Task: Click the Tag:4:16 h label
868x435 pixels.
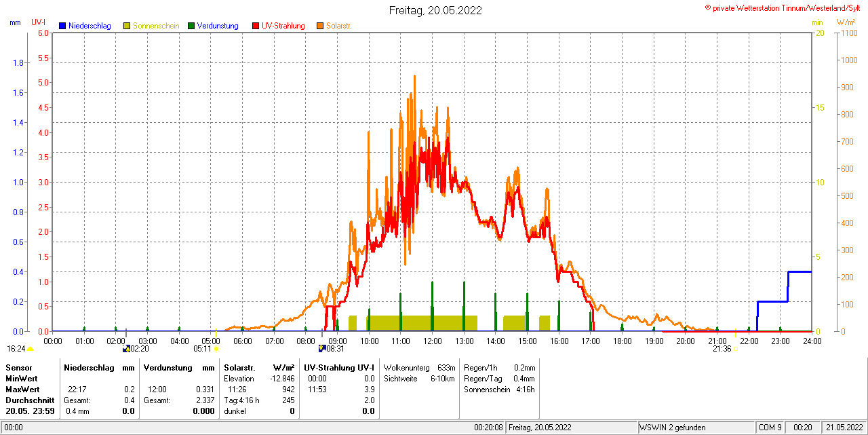Action: (242, 400)
